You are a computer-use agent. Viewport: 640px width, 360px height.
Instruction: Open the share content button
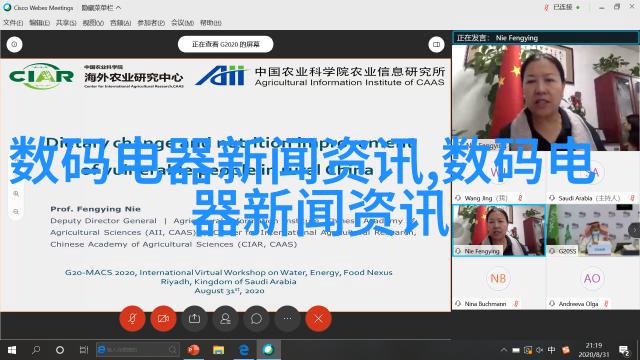(194, 318)
